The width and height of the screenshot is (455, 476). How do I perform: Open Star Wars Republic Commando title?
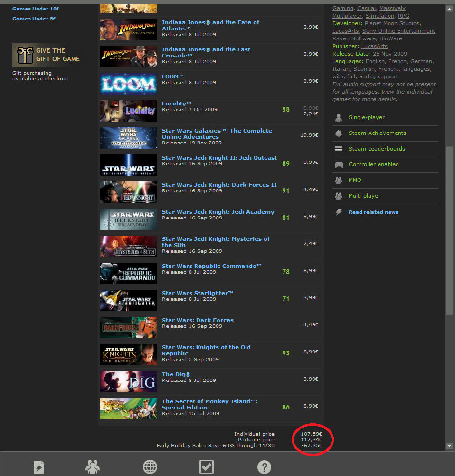coord(211,266)
